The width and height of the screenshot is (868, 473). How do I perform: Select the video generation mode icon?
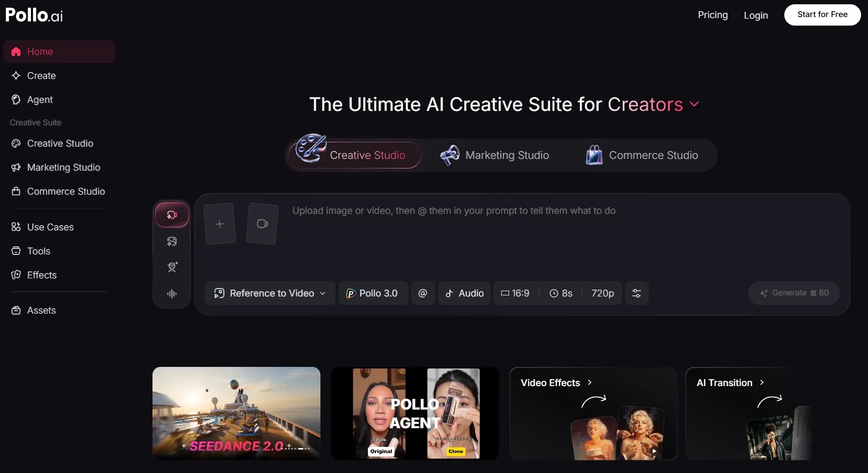click(172, 215)
